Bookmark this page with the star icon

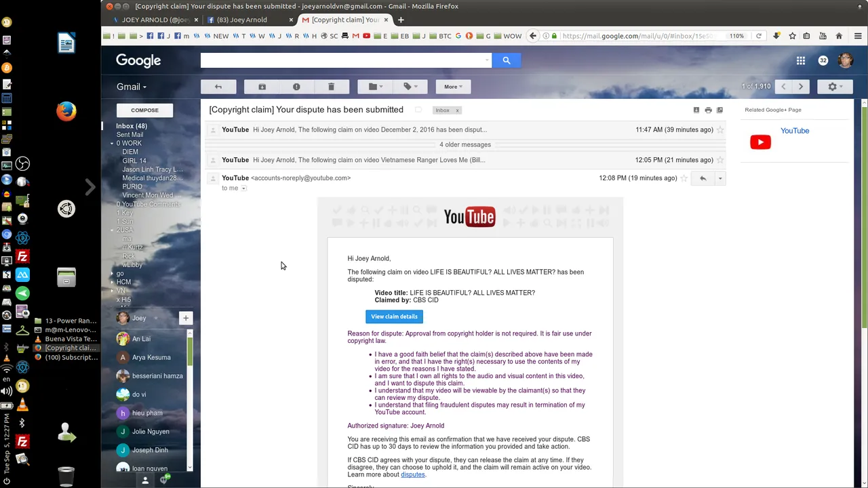[791, 36]
